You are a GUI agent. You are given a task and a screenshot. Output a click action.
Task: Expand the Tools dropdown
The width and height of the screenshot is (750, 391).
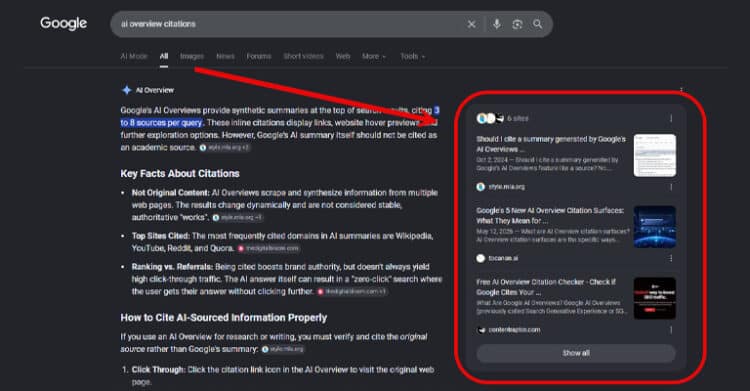412,56
